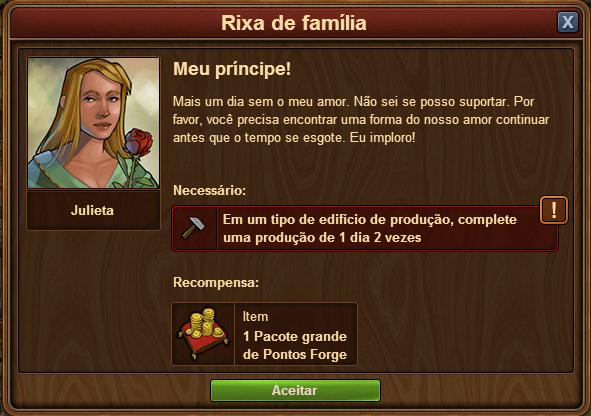Click the orange exclamation mark icon
This screenshot has height=416, width=591.
point(553,210)
